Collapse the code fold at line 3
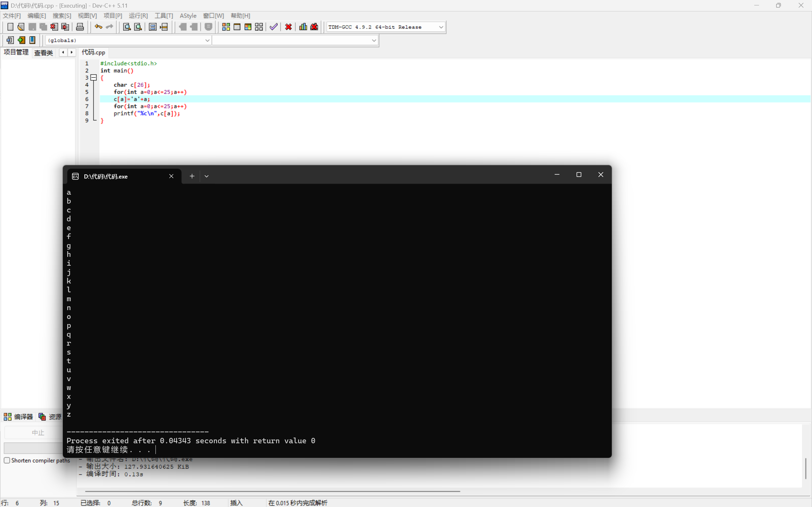This screenshot has width=812, height=507. point(94,78)
